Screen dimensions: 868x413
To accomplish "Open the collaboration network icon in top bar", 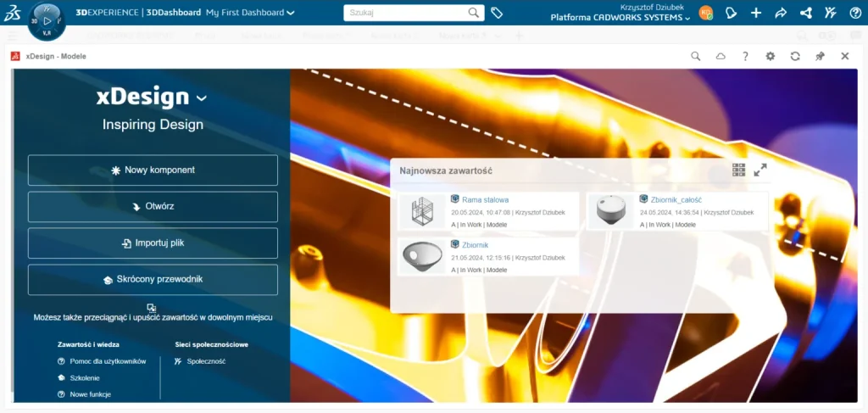I will point(806,13).
